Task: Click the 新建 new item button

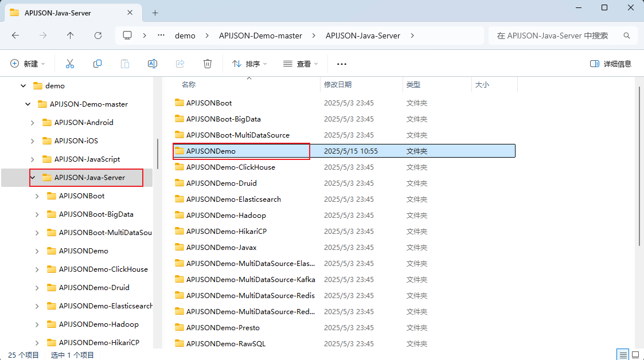Action: click(27, 64)
